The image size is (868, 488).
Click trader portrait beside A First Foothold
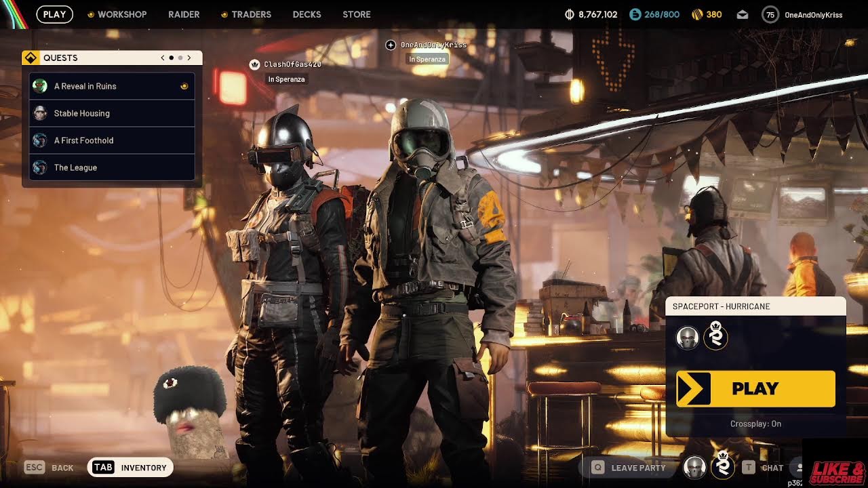click(x=40, y=140)
